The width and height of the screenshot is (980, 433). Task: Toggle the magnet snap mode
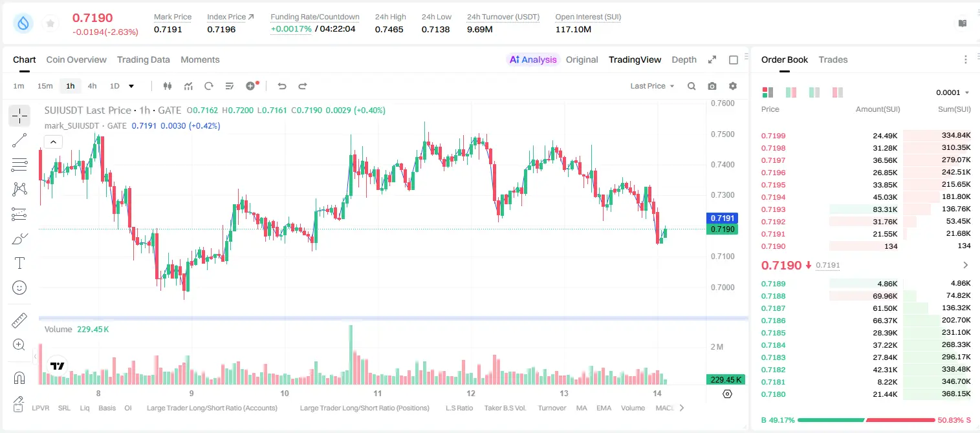(x=19, y=377)
